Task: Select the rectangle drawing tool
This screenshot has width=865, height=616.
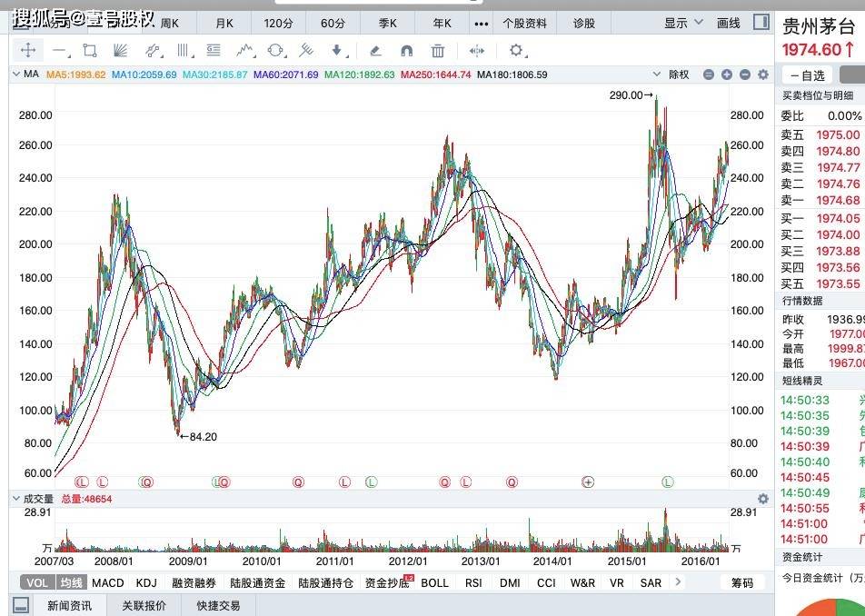Action: pyautogui.click(x=89, y=51)
